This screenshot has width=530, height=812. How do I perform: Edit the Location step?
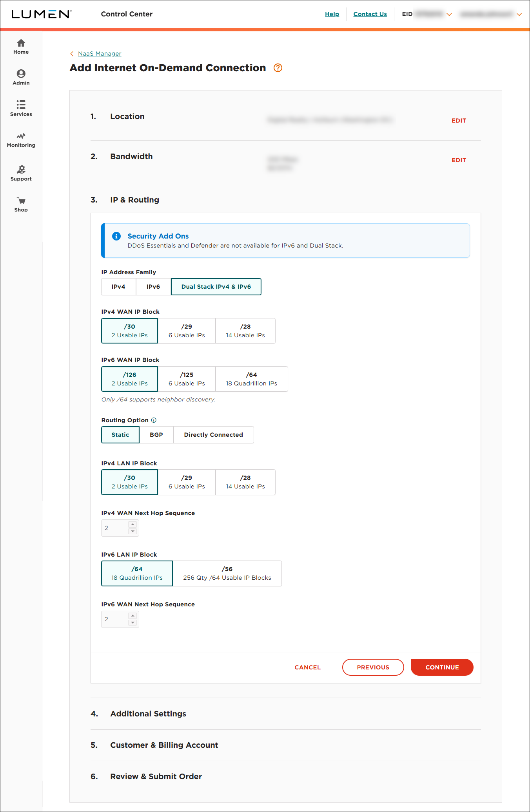pyautogui.click(x=459, y=121)
